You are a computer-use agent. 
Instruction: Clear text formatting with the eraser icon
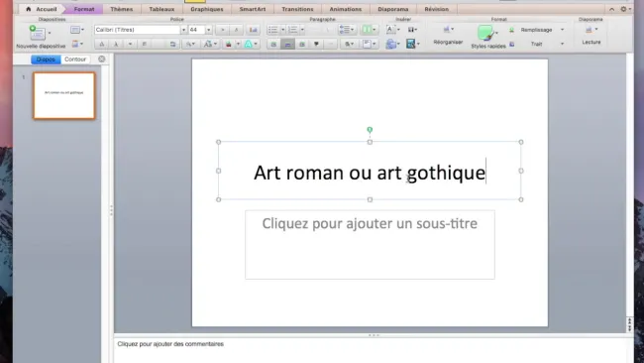point(254,30)
